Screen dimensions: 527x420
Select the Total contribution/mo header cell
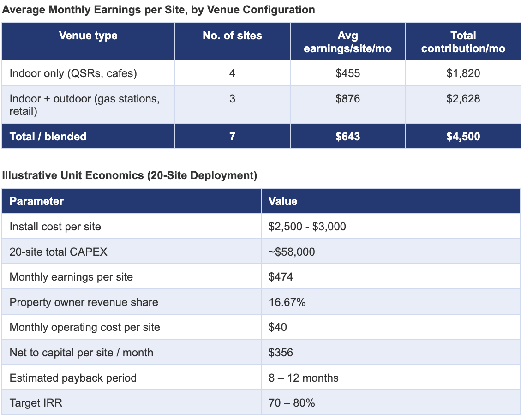click(x=463, y=42)
